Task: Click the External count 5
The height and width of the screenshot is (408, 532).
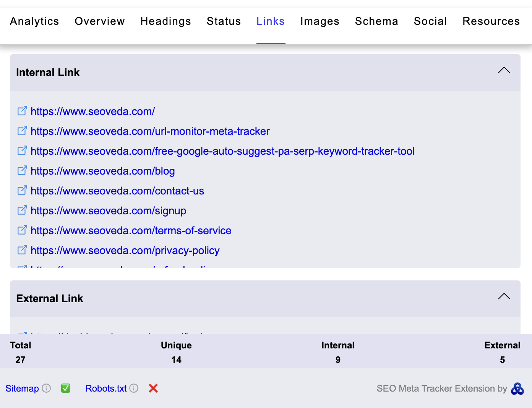Action: 503,360
